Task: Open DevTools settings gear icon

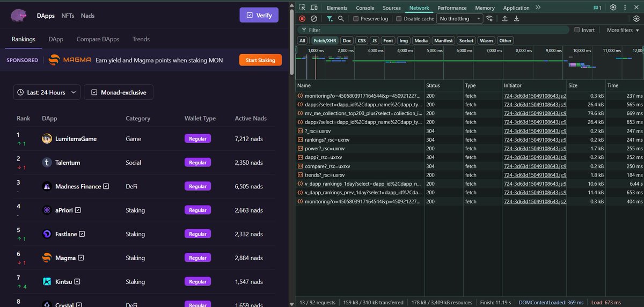Action: (613, 8)
